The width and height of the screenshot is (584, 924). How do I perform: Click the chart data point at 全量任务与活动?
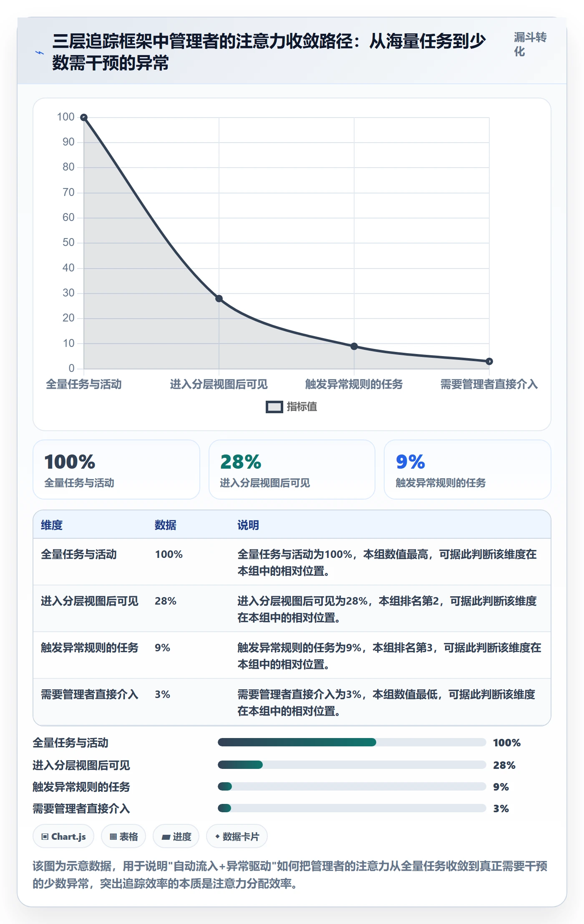[x=84, y=118]
